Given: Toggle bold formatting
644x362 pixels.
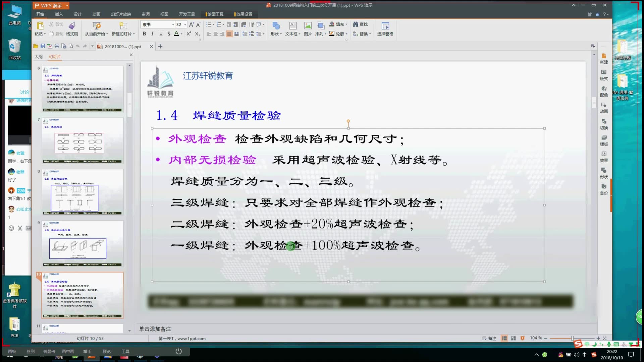Looking at the screenshot, I should click(144, 34).
